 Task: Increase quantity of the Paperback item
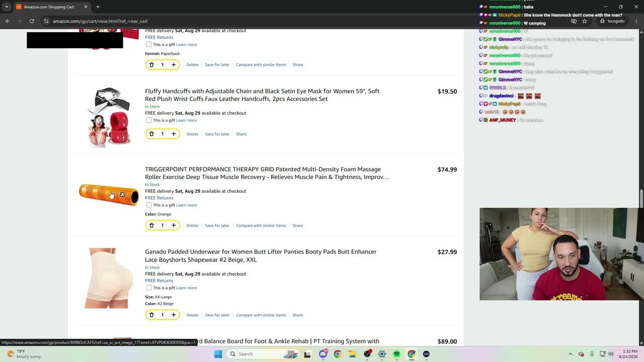click(x=174, y=64)
